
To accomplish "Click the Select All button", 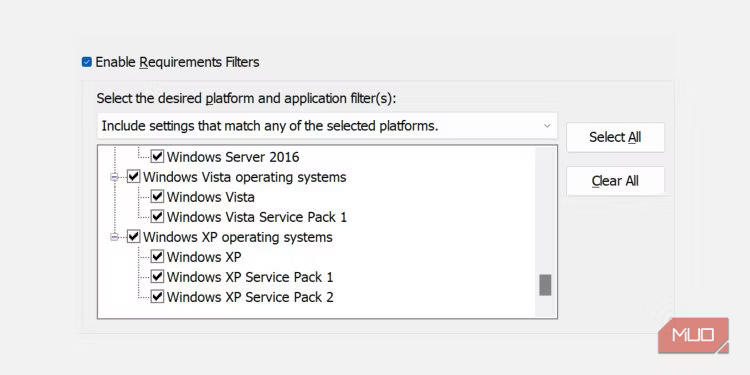I will coord(615,137).
